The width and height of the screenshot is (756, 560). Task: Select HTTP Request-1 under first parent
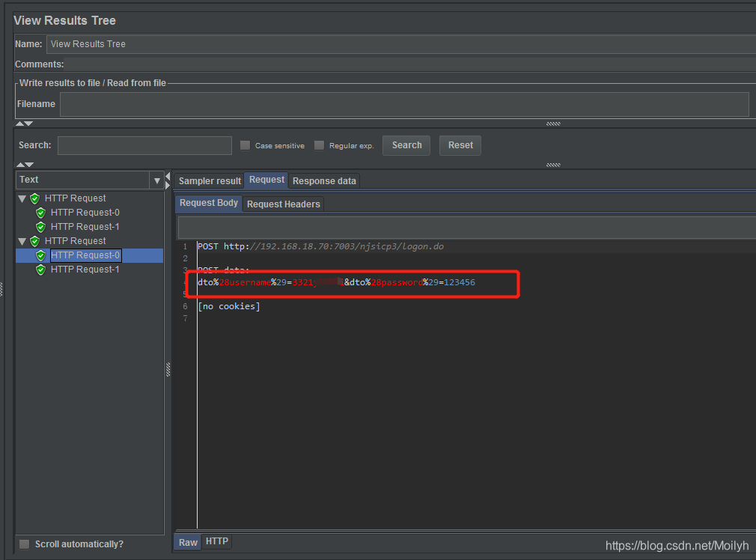point(85,227)
